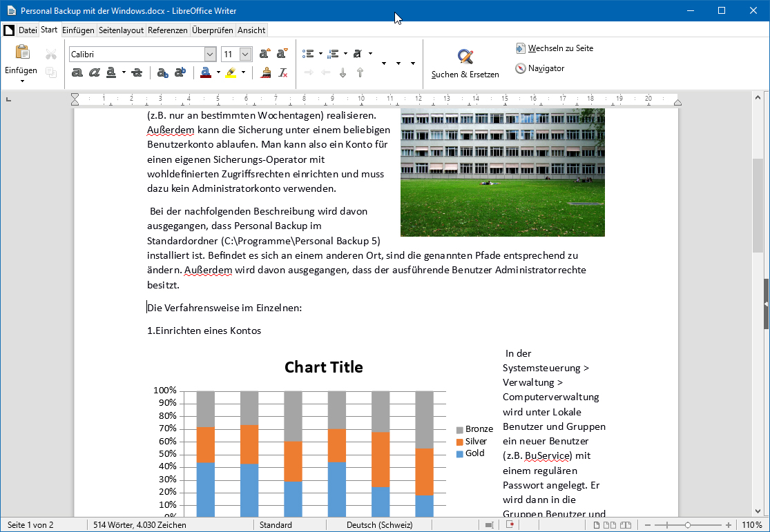Toggle italic formatting
The image size is (770, 532).
[x=95, y=72]
